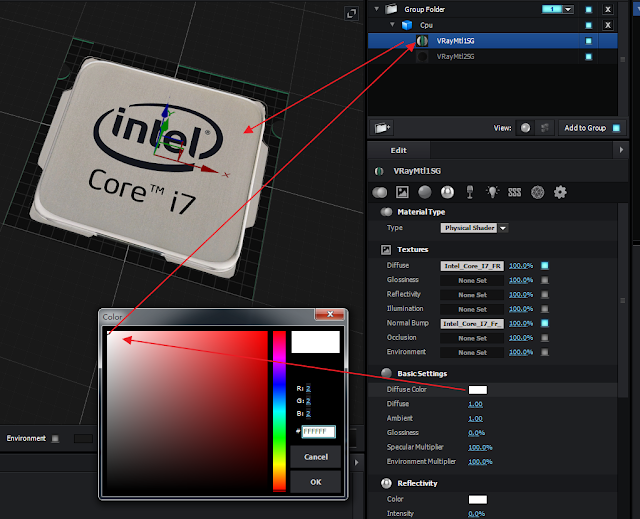Disable the Diffuse texture checkbox

544,266
